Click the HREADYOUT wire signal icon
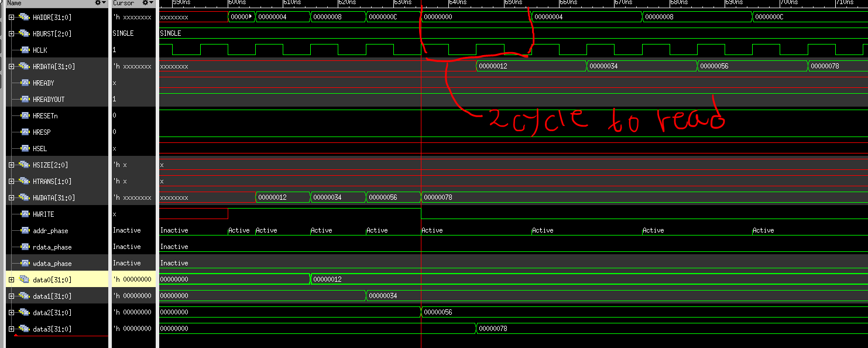The height and width of the screenshot is (348, 868). tap(25, 99)
